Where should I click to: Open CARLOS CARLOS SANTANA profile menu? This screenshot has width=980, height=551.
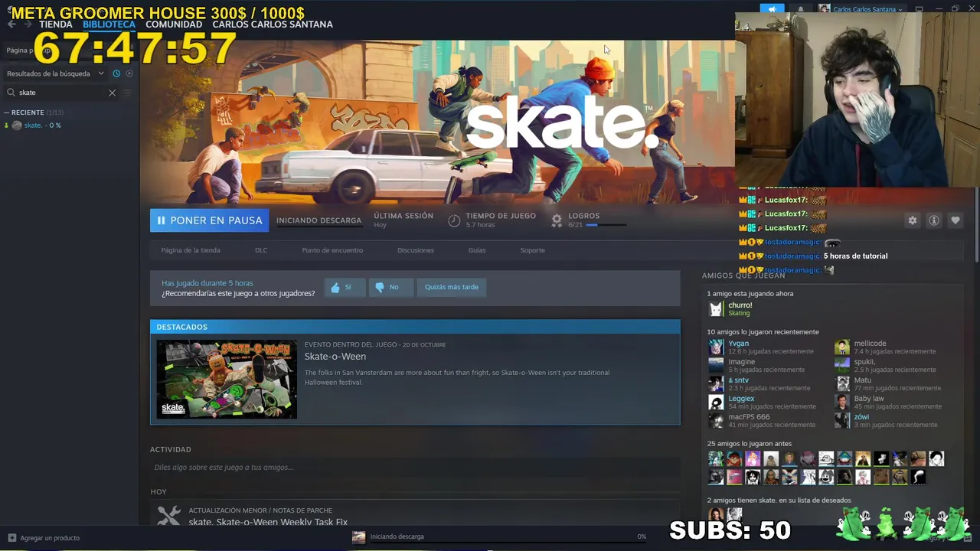pos(273,24)
